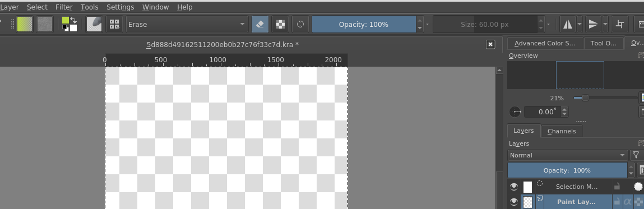The height and width of the screenshot is (209, 644).
Task: Open the Normal layer blend mode dropdown
Action: pos(568,155)
